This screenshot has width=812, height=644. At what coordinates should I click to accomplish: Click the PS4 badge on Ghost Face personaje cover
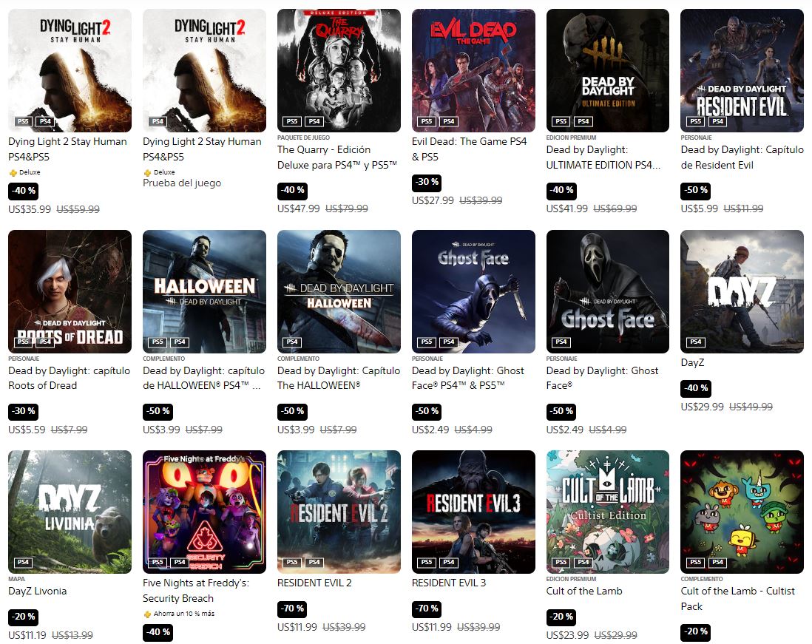point(561,342)
